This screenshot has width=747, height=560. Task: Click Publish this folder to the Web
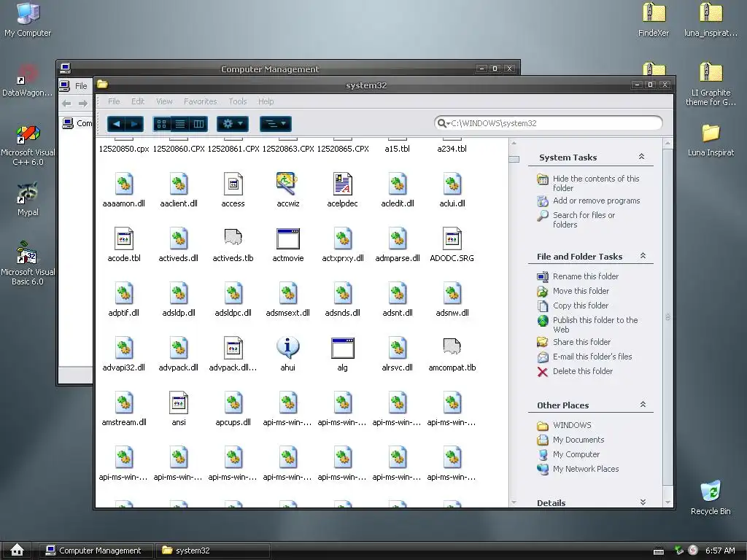595,324
